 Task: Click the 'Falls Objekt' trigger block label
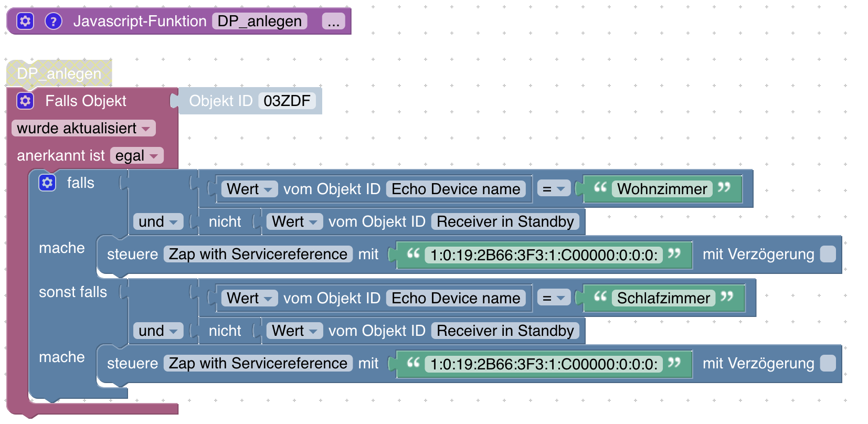86,101
